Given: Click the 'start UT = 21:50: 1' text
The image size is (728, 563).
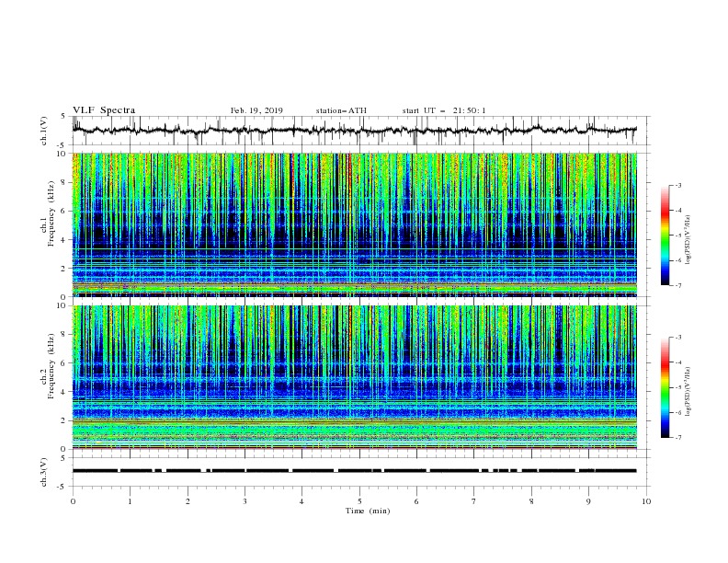Looking at the screenshot, I should 444,110.
